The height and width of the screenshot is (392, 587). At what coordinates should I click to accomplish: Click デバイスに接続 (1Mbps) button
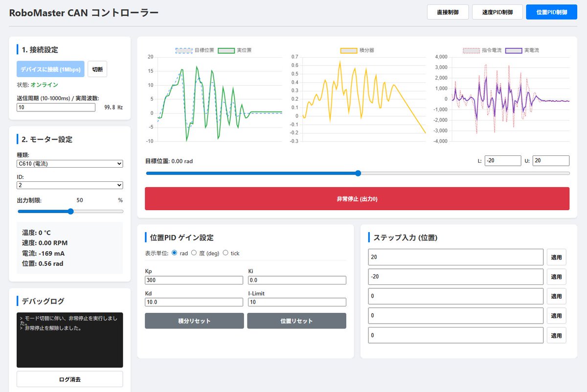(50, 69)
